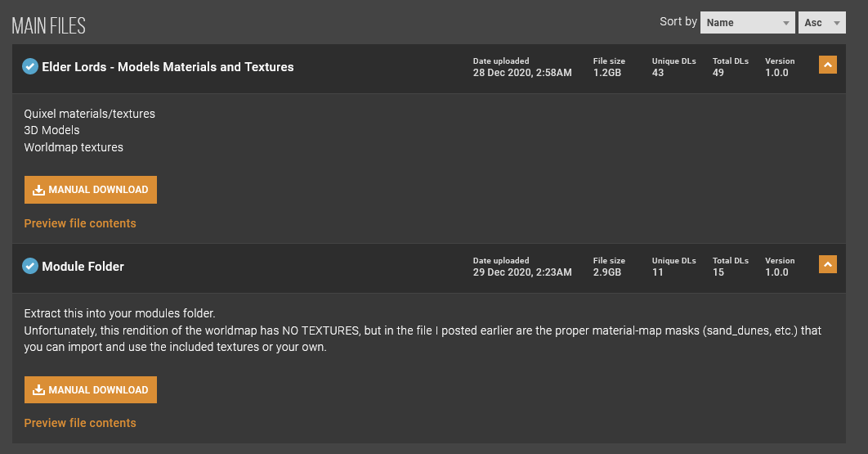
Task: Click download arrow icon in Elder Lords button
Action: tap(38, 190)
